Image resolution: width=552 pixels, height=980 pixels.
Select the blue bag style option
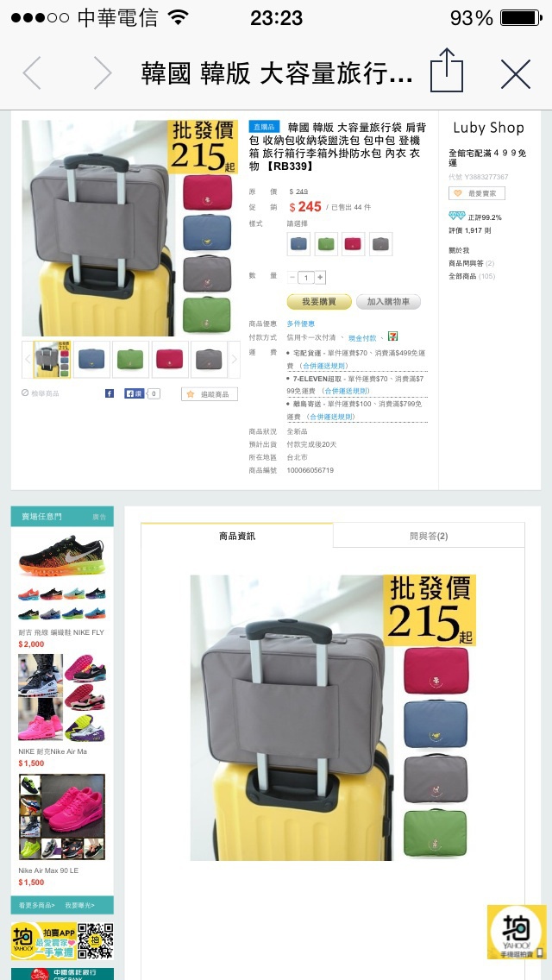[x=298, y=244]
